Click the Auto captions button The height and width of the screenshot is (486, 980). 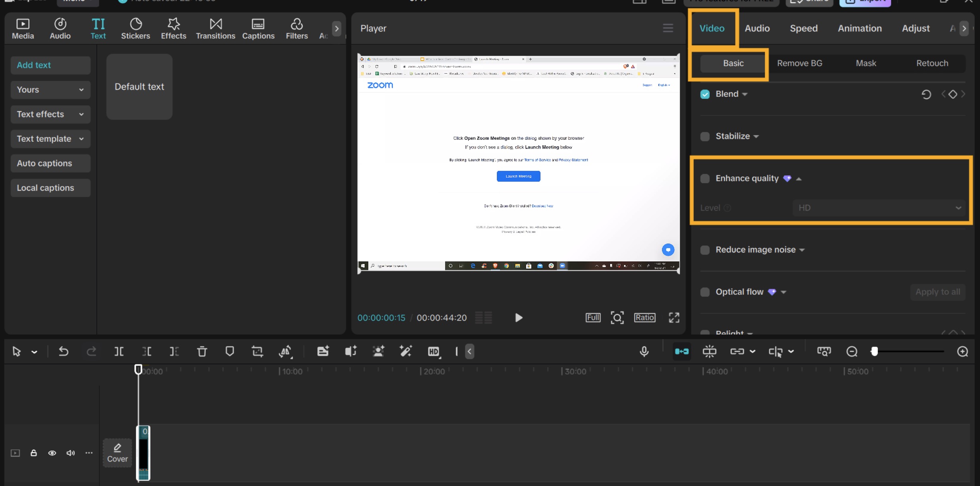51,163
